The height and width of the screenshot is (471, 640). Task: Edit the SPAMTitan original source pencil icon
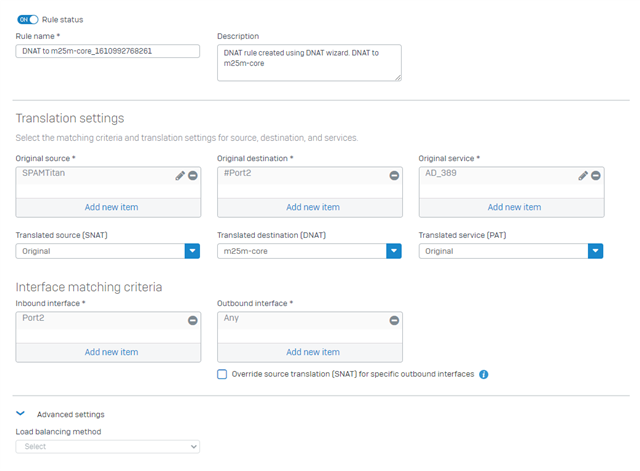pos(180,176)
